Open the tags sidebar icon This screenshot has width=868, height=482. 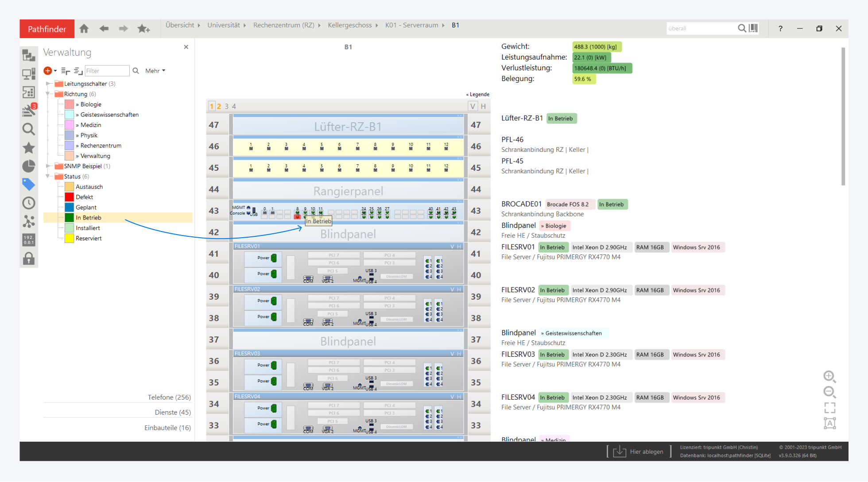(29, 184)
